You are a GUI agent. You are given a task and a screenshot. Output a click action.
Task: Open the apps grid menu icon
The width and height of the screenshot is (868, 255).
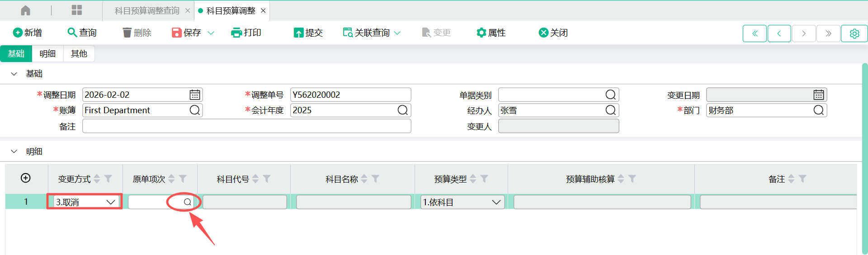[x=77, y=10]
